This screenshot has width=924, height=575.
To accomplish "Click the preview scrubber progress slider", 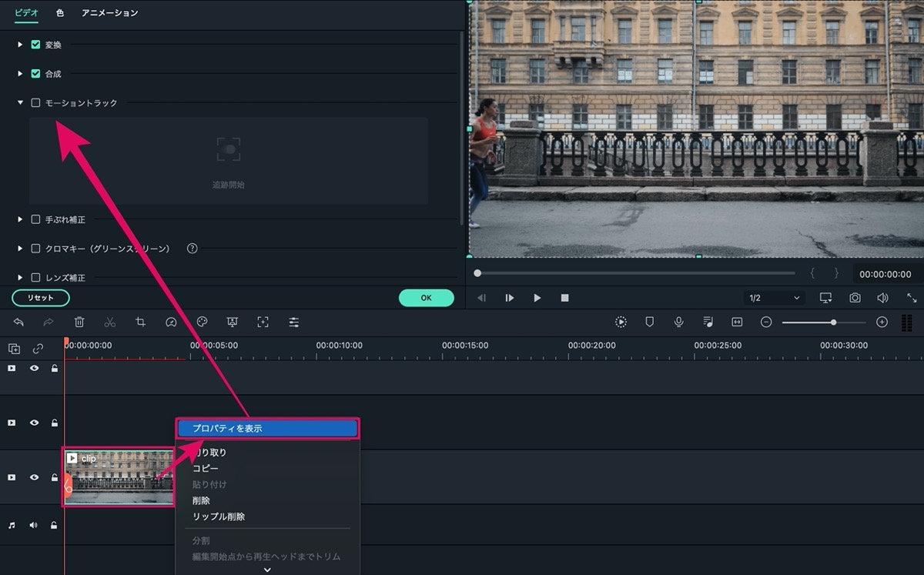I will 635,273.
